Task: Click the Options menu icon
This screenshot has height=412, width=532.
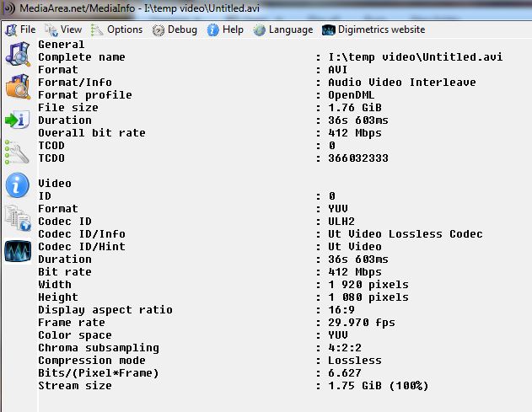Action: point(97,30)
